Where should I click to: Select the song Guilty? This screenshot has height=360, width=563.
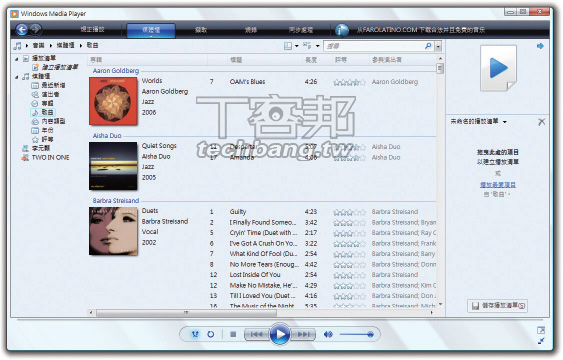tap(238, 212)
